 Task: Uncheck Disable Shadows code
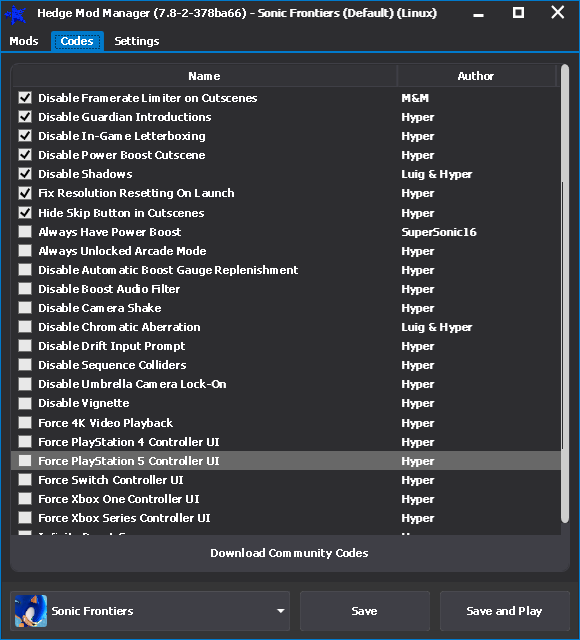click(x=25, y=173)
